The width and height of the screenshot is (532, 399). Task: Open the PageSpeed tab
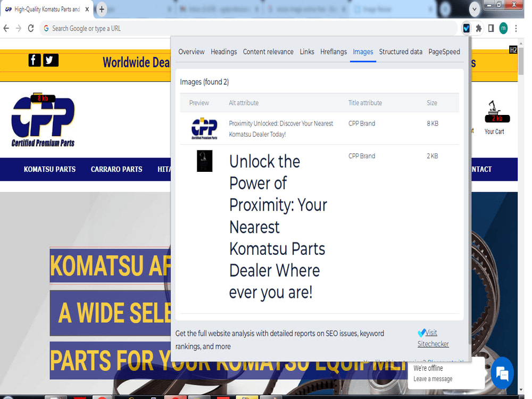coord(444,52)
